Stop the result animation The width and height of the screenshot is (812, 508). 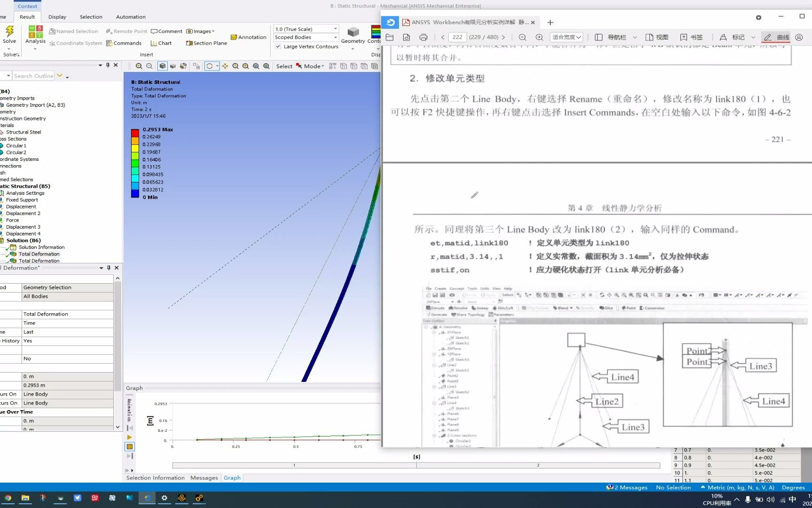pos(130,446)
